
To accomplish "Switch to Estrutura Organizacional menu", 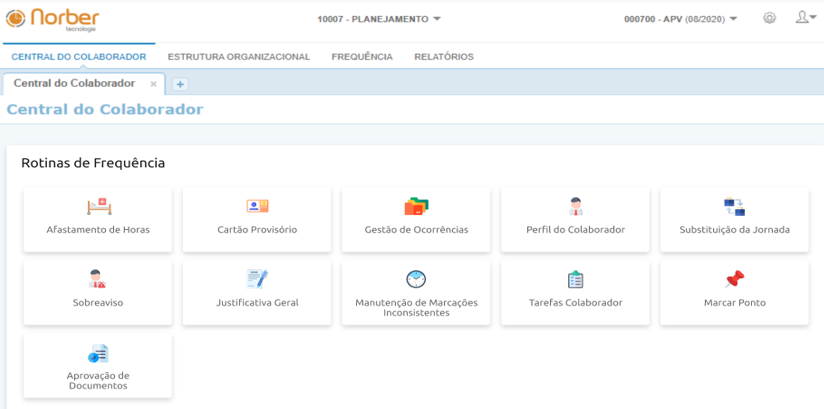I will click(x=239, y=57).
